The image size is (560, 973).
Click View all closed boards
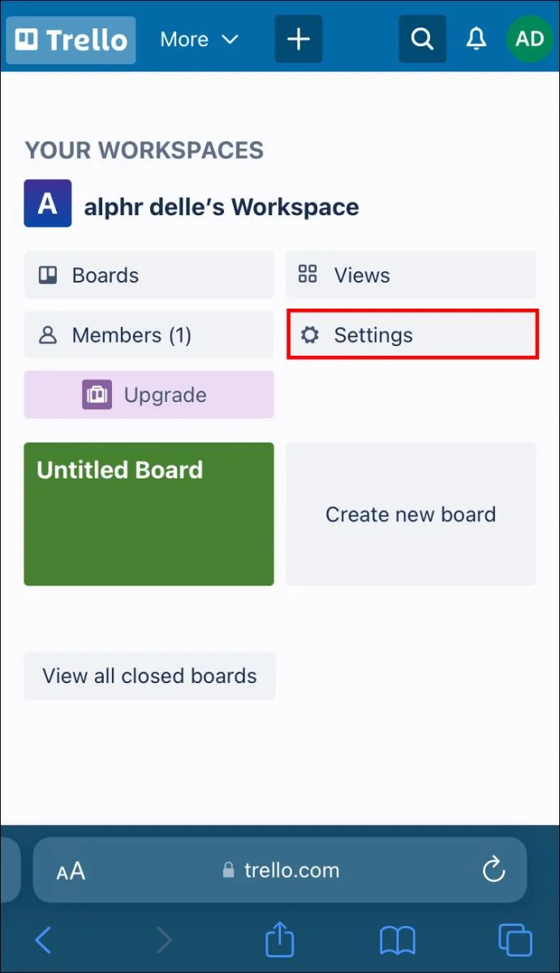149,676
